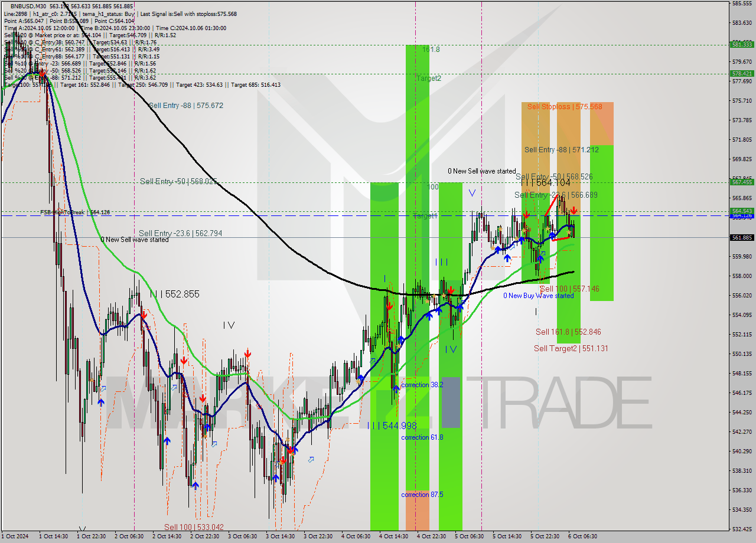The width and height of the screenshot is (756, 543).
Task: Click the '2 Oct 14:30' time axis label
Action: pos(167,537)
